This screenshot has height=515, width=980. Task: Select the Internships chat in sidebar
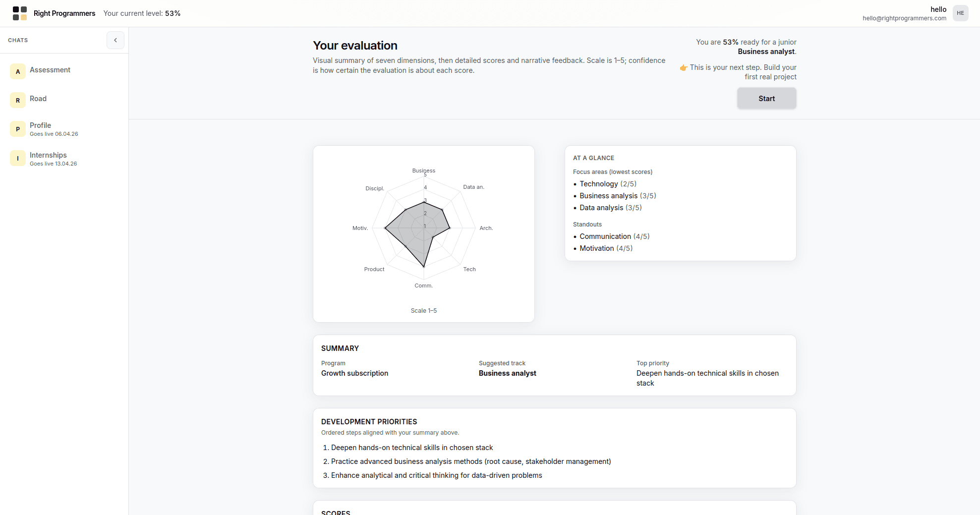pyautogui.click(x=48, y=155)
